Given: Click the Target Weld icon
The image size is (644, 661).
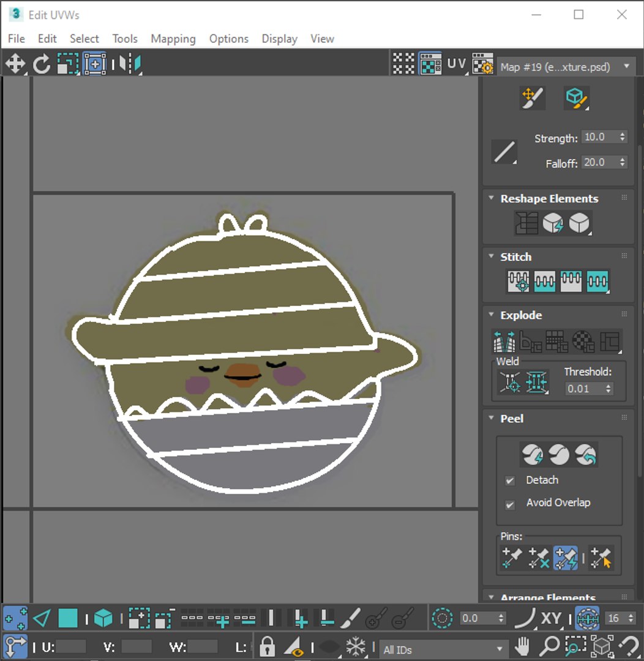Looking at the screenshot, I should point(511,382).
